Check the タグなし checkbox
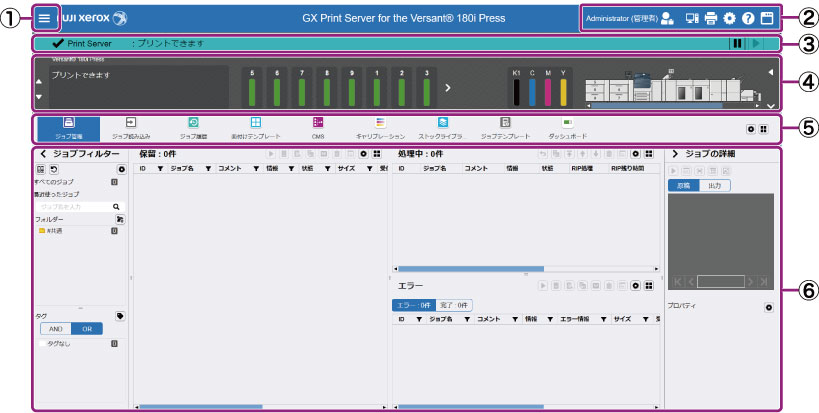Screen dimensions: 819x413 click(x=42, y=344)
